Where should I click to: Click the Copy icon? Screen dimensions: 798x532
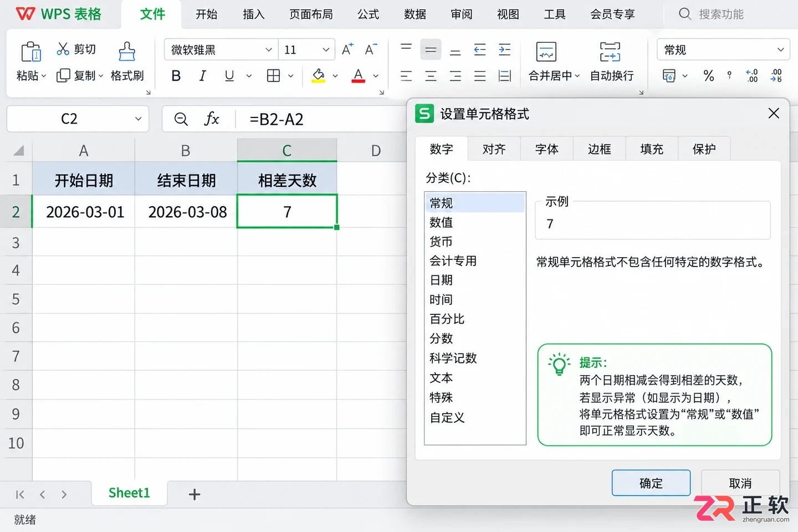coord(63,75)
